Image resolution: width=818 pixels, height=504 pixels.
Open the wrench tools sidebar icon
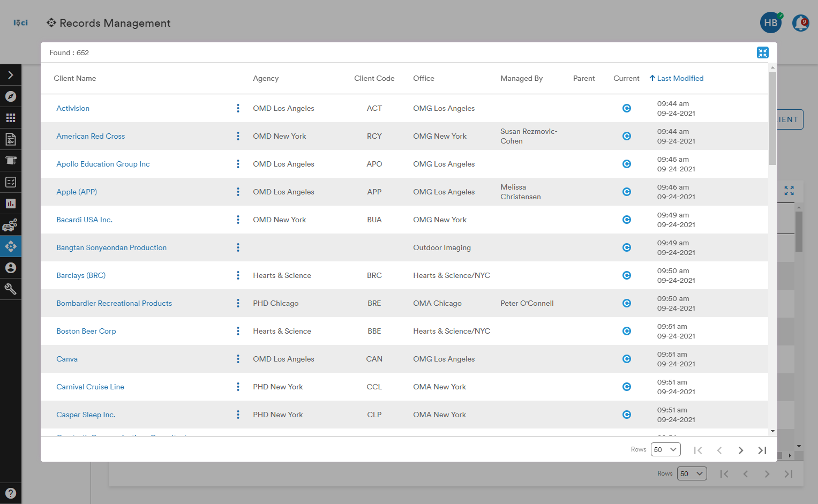click(x=11, y=289)
